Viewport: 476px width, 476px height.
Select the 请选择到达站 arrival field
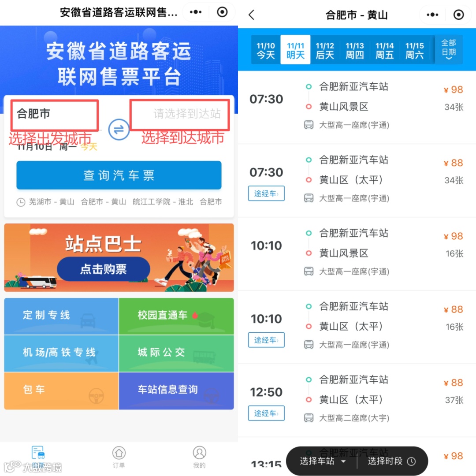[x=179, y=115]
